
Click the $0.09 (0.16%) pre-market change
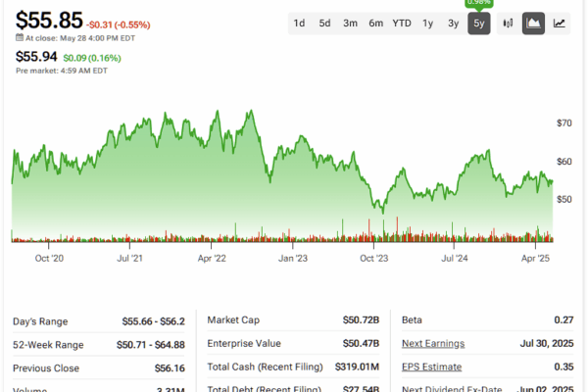(x=92, y=58)
